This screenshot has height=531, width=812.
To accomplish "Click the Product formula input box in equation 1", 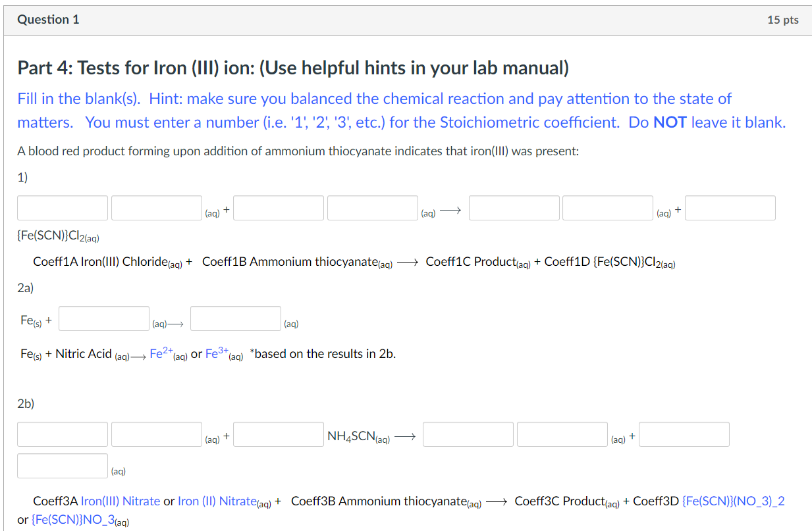I will point(607,207).
